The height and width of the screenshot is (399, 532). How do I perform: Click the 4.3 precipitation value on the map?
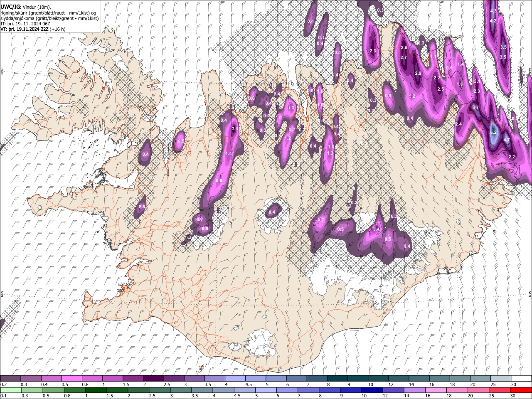tap(493, 11)
